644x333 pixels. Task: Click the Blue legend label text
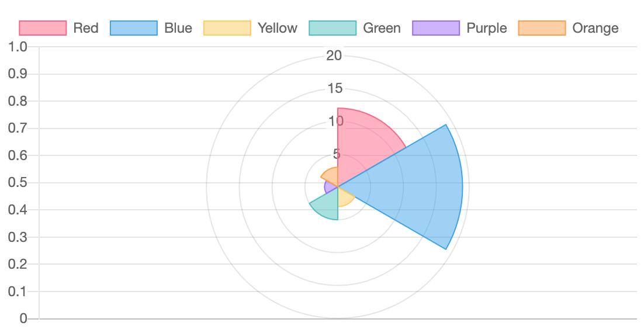178,28
